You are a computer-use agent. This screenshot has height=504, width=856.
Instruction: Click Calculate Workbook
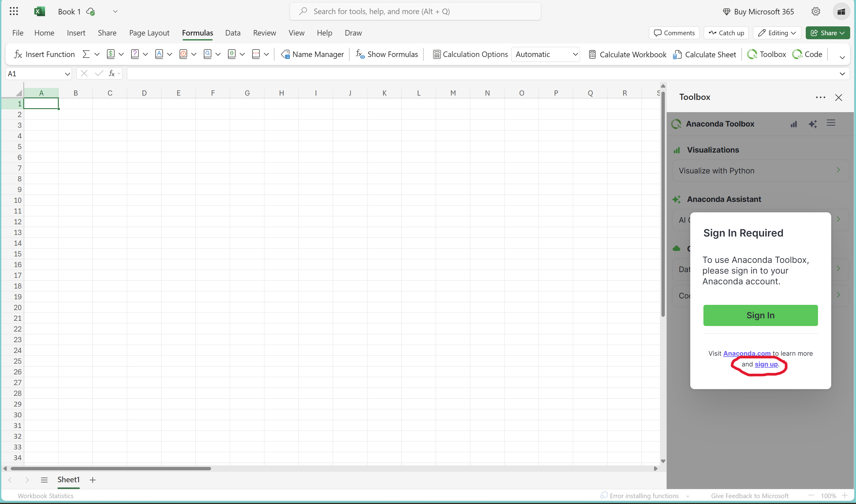point(627,54)
